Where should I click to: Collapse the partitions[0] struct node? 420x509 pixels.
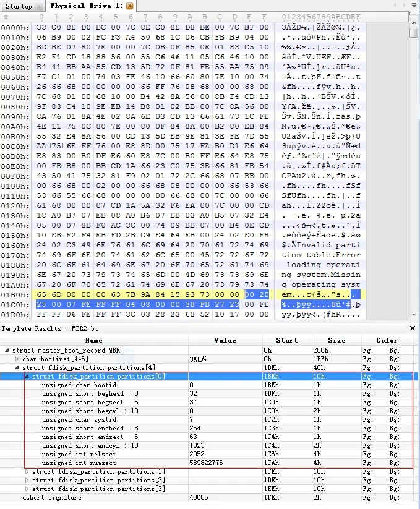pos(27,377)
